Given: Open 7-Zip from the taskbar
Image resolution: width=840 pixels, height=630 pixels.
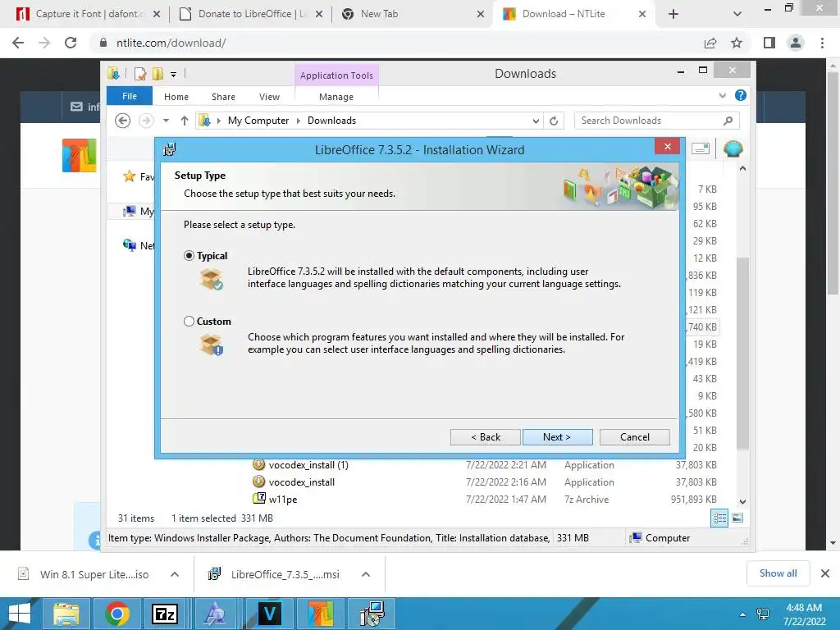Looking at the screenshot, I should 164,614.
